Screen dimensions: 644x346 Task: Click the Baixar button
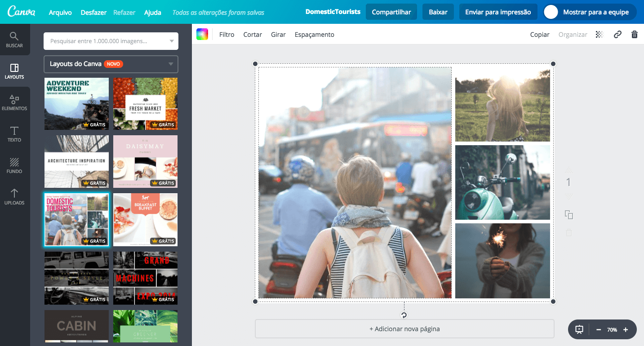(438, 12)
